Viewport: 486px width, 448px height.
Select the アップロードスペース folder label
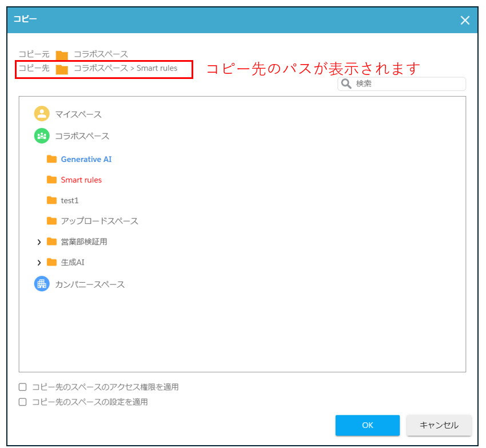(99, 221)
